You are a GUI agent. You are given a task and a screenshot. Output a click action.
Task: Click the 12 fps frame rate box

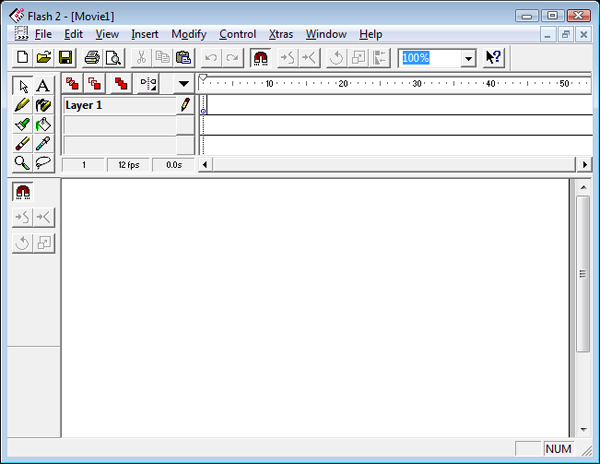tap(129, 165)
